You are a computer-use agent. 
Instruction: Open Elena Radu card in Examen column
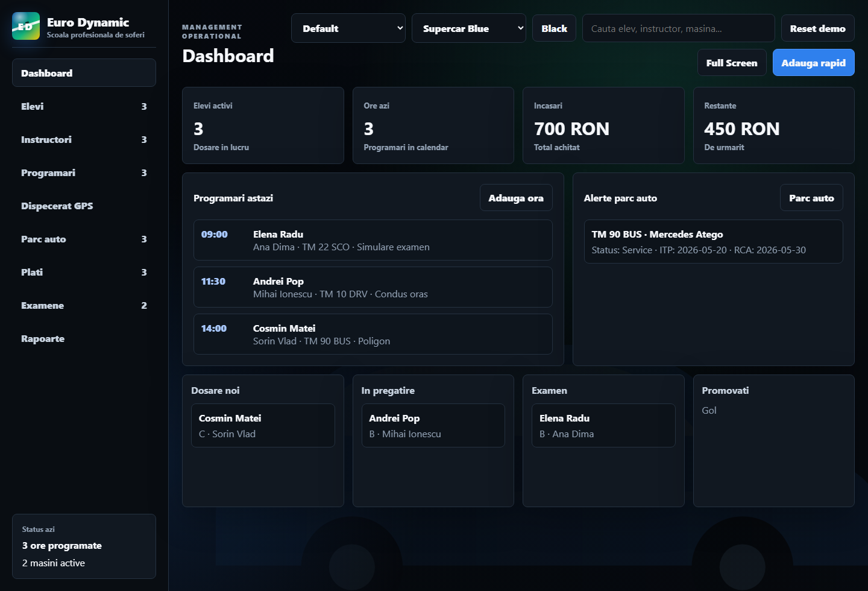[x=603, y=425]
